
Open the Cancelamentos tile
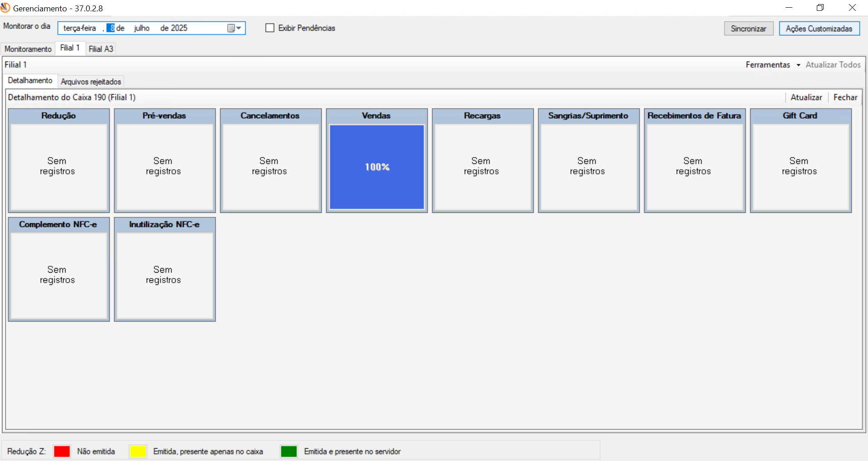[x=271, y=161]
